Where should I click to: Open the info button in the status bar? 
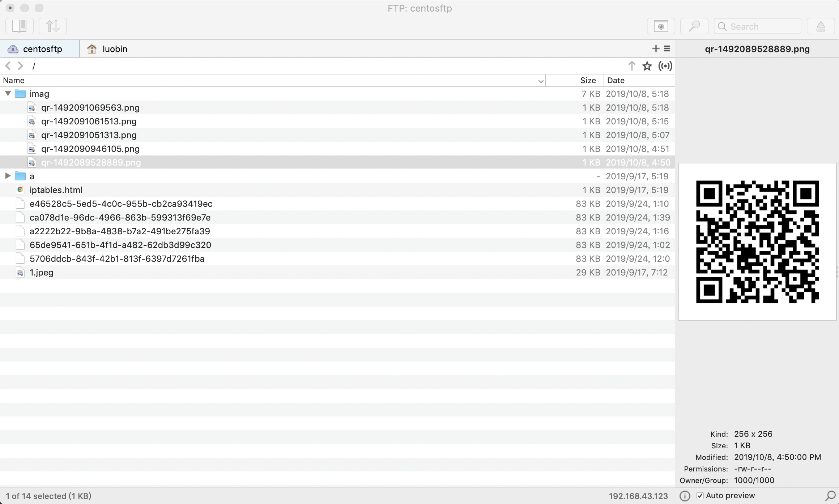pyautogui.click(x=685, y=496)
